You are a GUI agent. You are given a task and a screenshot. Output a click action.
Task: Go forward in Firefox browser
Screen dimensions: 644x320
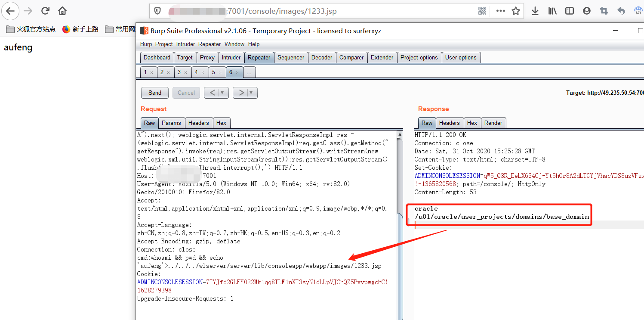point(28,11)
